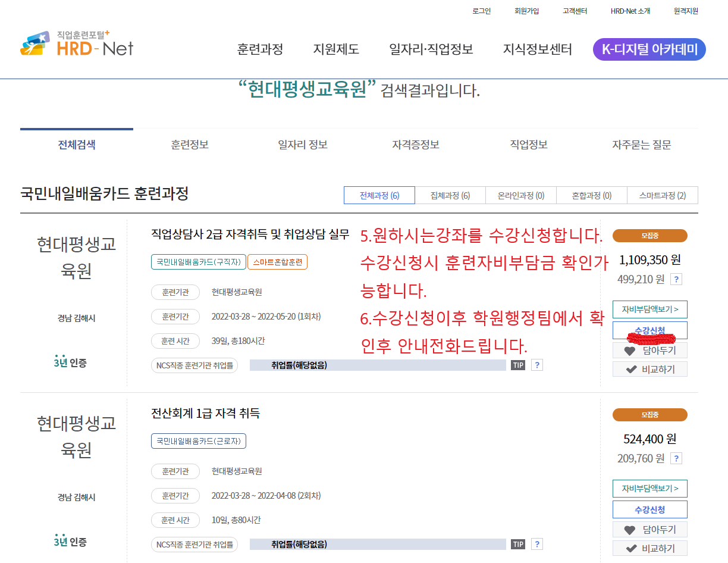This screenshot has width=728, height=563.
Task: Click help icon next to 직업상담사 취업률 TIP
Action: coord(537,365)
